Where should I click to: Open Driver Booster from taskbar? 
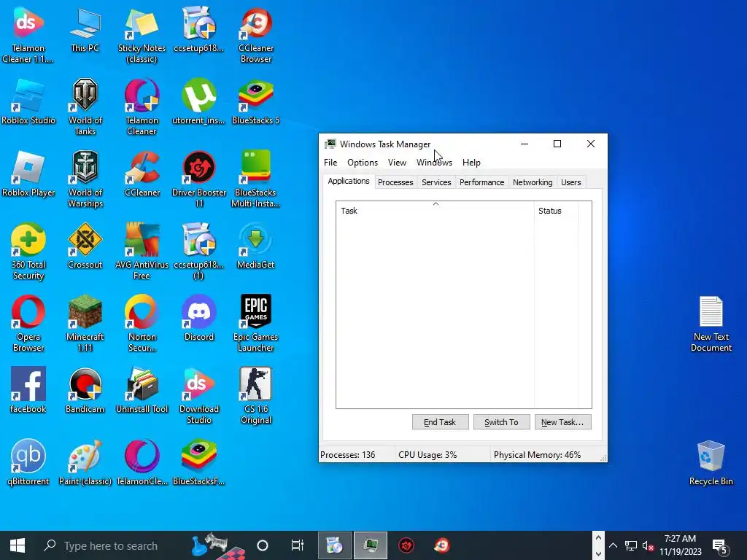pos(406,545)
